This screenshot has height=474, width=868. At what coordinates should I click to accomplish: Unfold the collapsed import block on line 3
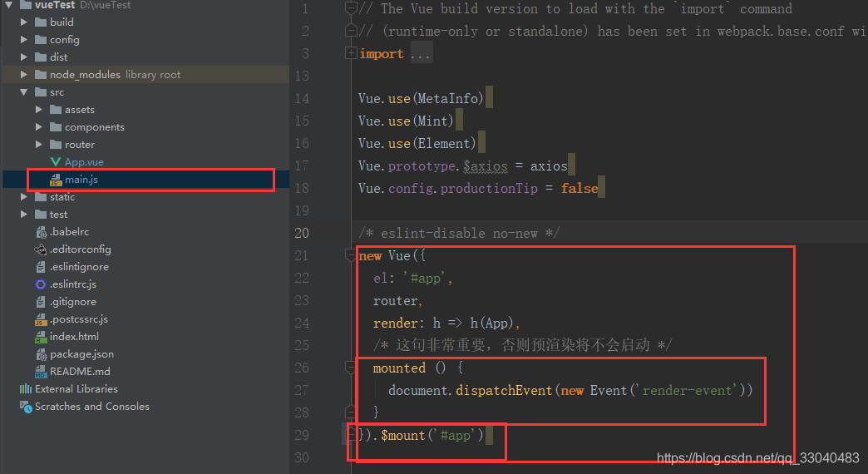(x=350, y=53)
